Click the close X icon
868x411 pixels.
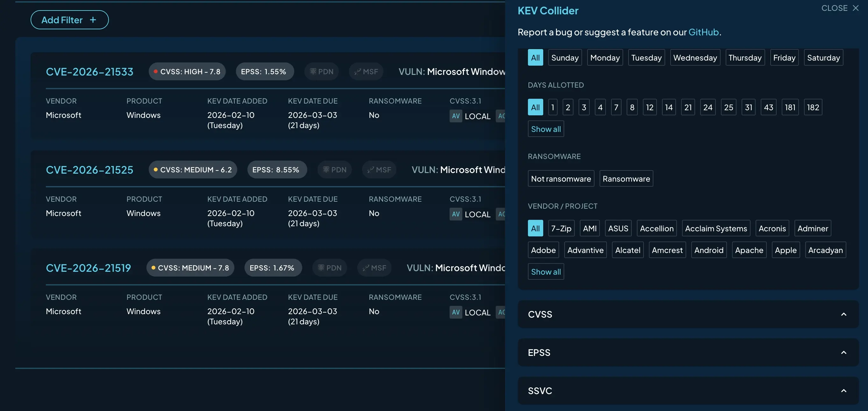pos(855,8)
